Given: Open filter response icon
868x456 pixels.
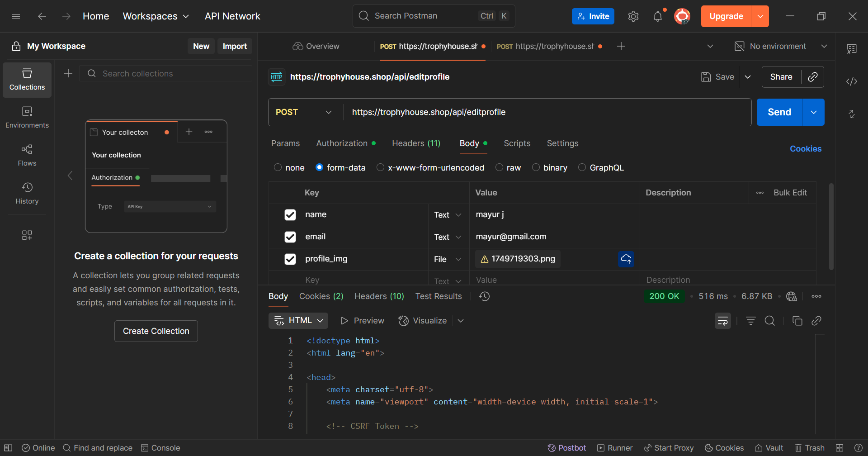Looking at the screenshot, I should [751, 321].
